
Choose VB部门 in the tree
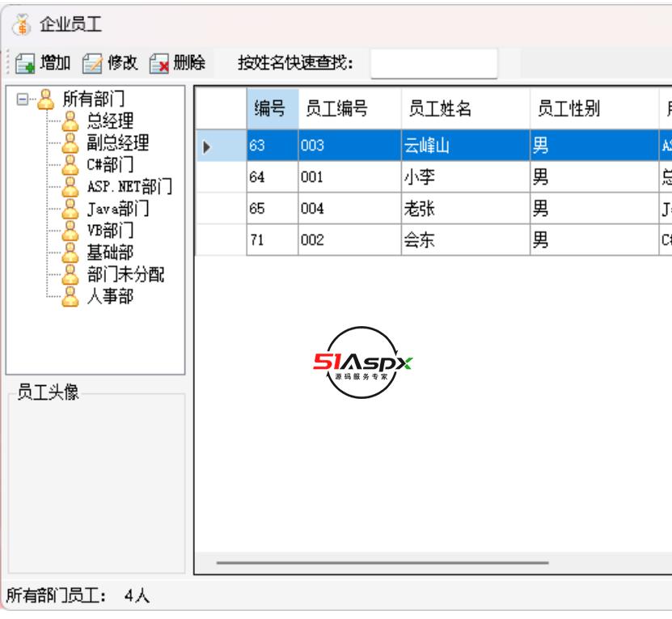click(x=110, y=231)
